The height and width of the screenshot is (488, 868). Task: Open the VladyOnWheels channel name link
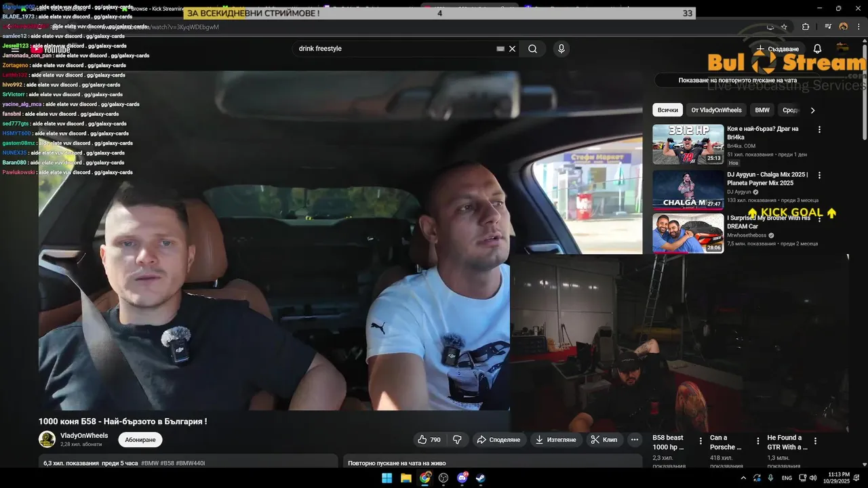coord(84,436)
